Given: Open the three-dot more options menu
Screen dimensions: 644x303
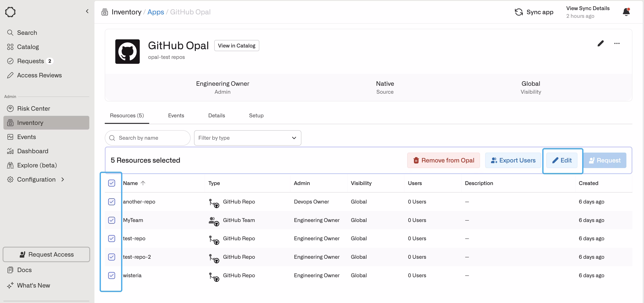Looking at the screenshot, I should (x=617, y=43).
